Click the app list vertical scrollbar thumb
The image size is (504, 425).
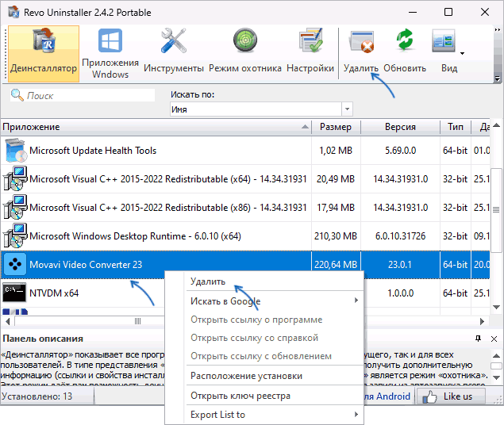(496, 210)
